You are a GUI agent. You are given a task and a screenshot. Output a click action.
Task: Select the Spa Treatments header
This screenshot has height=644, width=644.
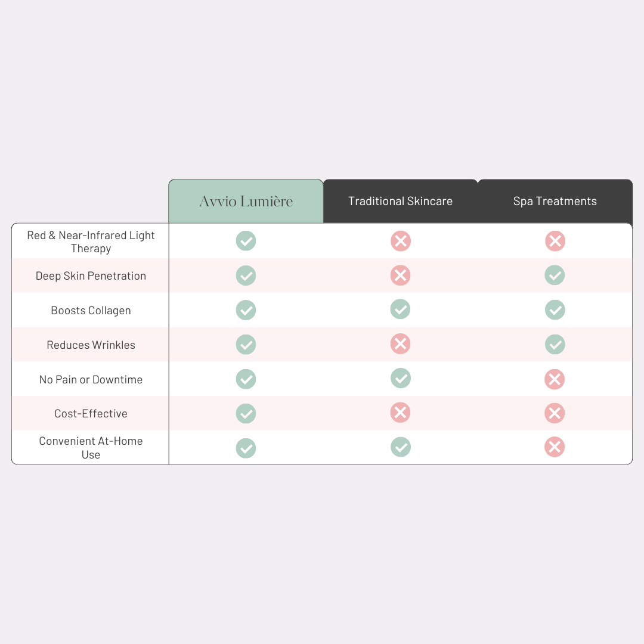pos(555,202)
